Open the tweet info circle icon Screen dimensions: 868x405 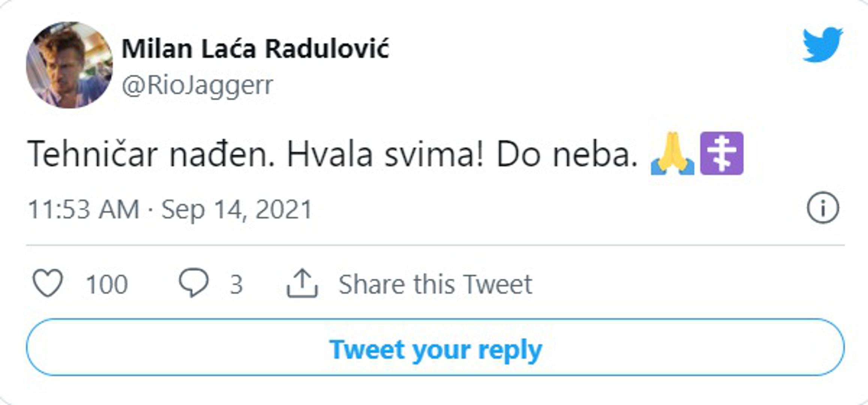click(x=823, y=208)
